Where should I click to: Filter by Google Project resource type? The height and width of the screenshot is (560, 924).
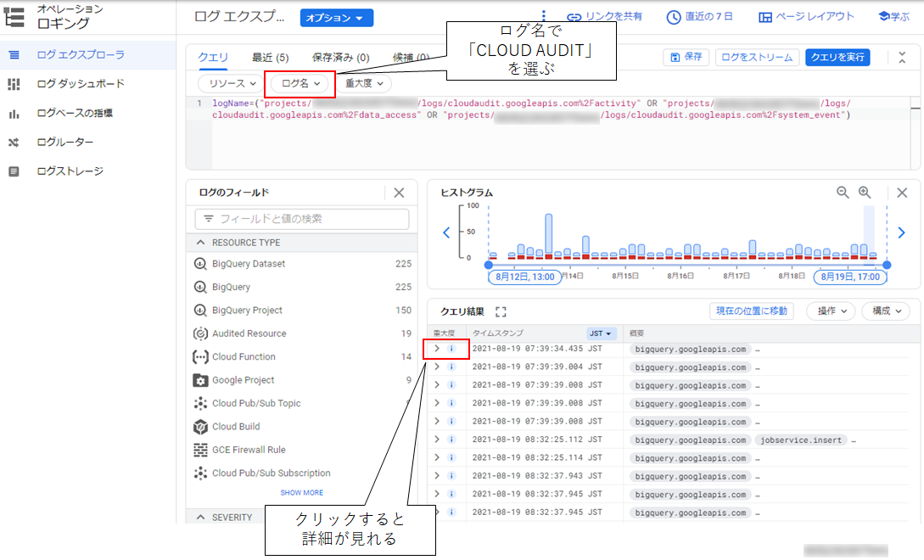(302, 380)
